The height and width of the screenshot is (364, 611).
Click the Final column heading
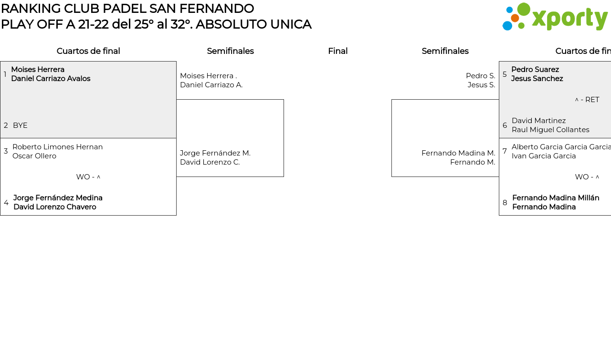(x=337, y=51)
